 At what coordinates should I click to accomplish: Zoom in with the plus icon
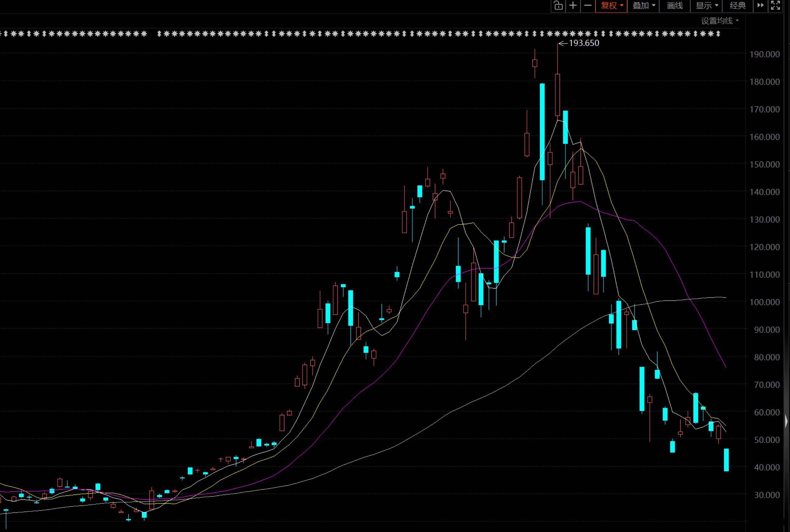coord(573,6)
